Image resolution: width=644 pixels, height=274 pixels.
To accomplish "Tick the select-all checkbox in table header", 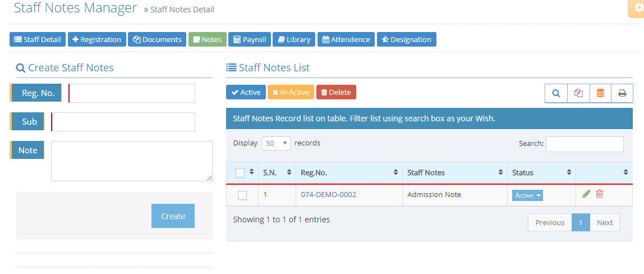I will (240, 173).
